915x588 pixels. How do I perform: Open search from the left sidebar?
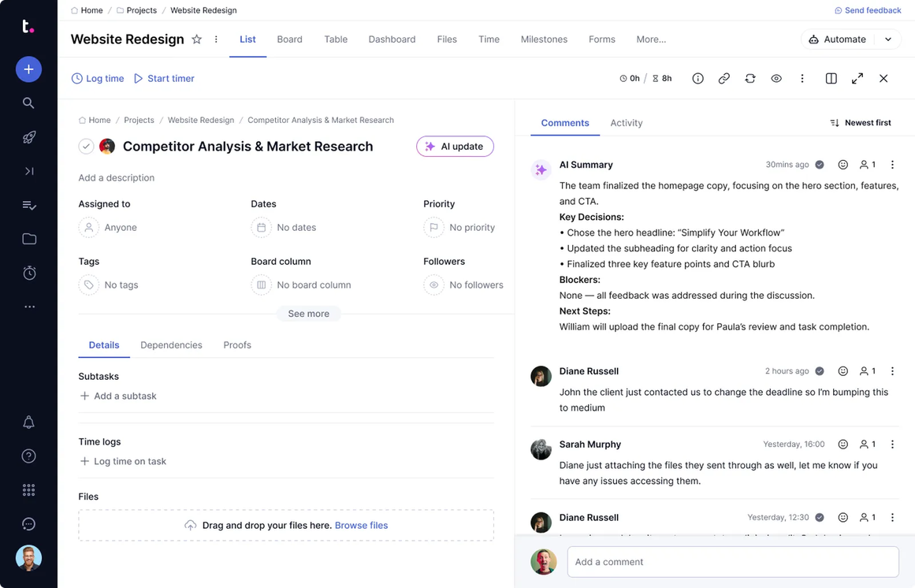28,103
